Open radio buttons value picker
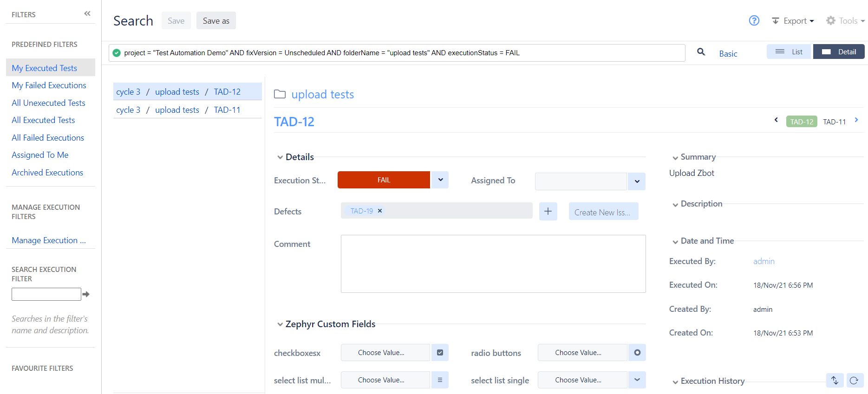 coord(637,353)
